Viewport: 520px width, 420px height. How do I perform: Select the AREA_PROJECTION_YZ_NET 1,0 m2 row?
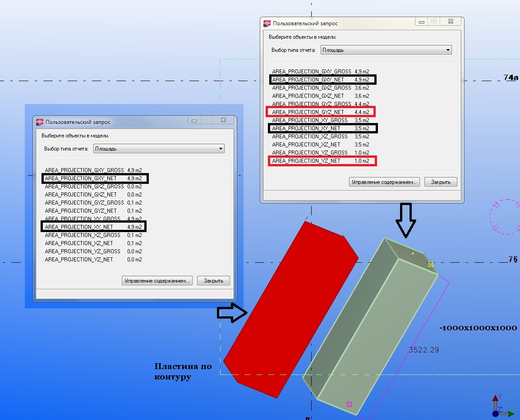[321, 161]
